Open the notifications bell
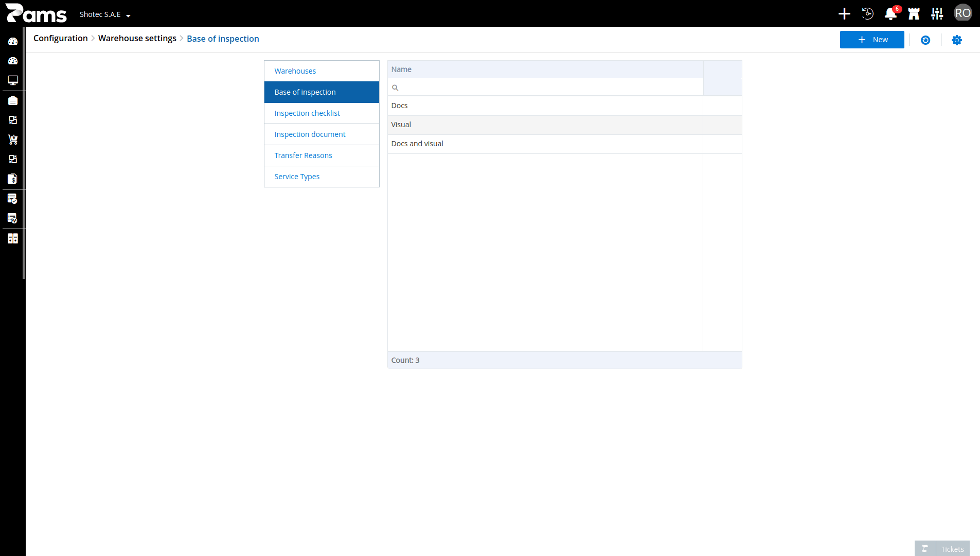 click(x=890, y=14)
